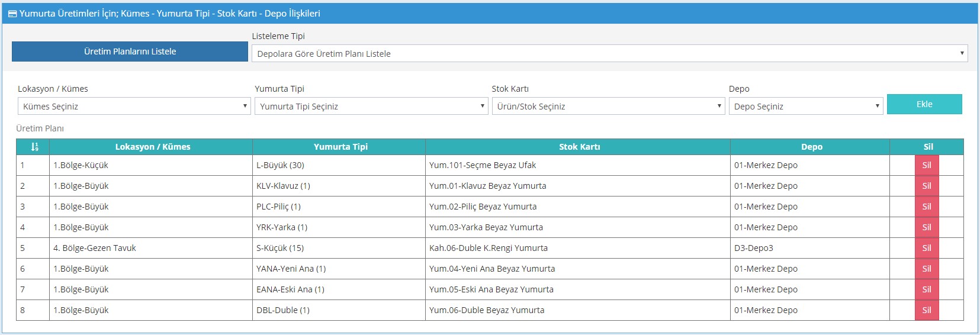980x335 pixels.
Task: Select the 4. Bölge-Gezen Tavuk cell
Action: 151,248
